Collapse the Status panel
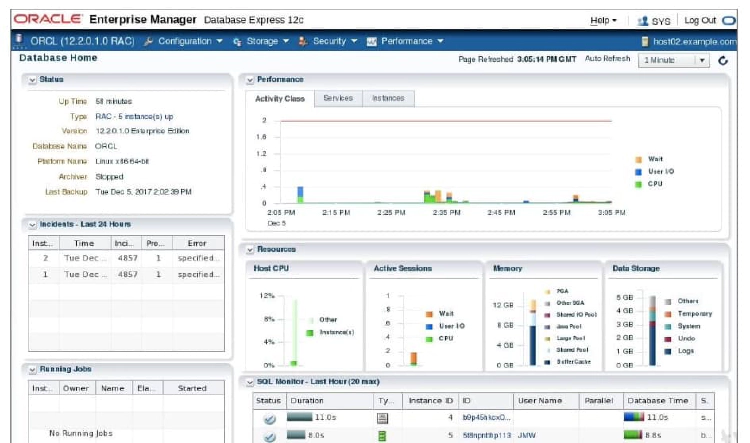The image size is (750, 443). tap(32, 80)
